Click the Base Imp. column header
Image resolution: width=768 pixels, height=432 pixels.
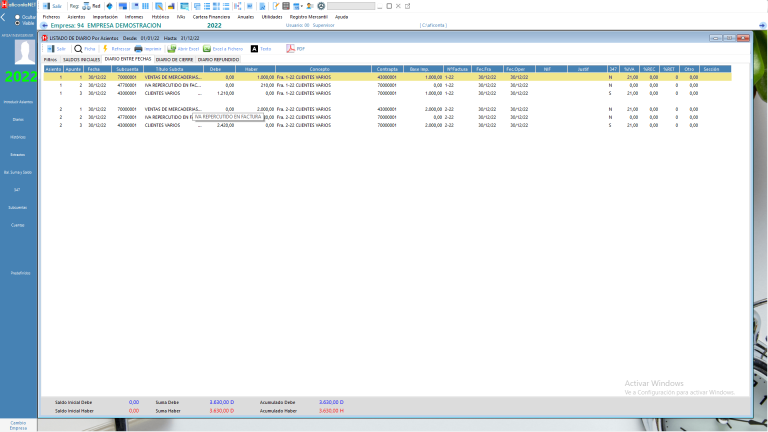point(423,69)
